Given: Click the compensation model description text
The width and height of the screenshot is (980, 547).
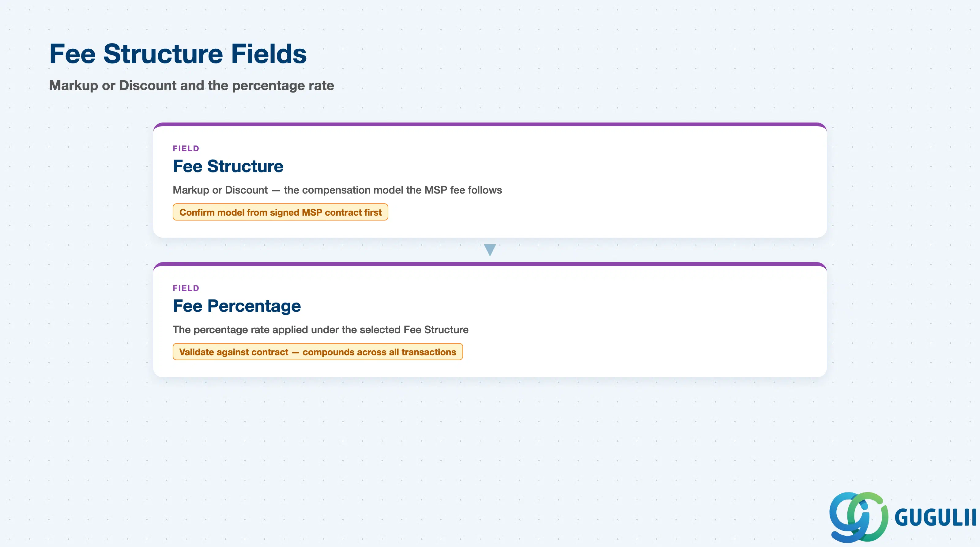Looking at the screenshot, I should [337, 190].
